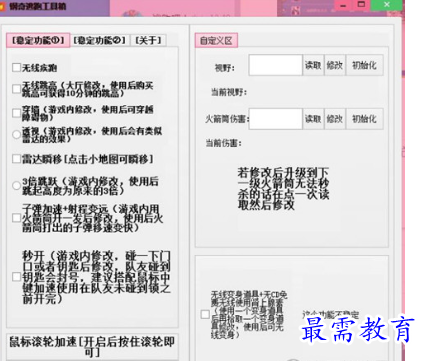The width and height of the screenshot is (423, 361).
Task: Check the 雷达瞬移 option
Action: tap(16, 159)
